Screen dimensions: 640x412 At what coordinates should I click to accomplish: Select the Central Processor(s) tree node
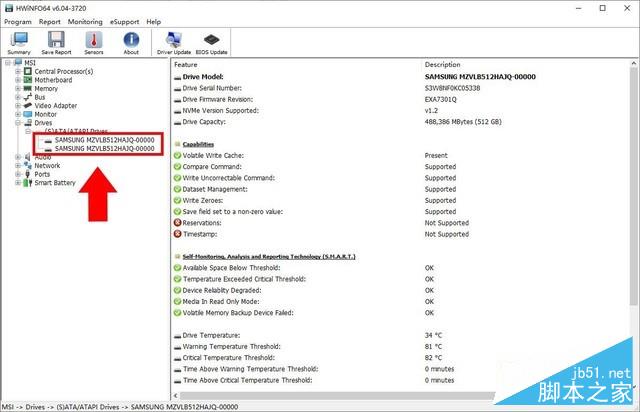point(63,71)
